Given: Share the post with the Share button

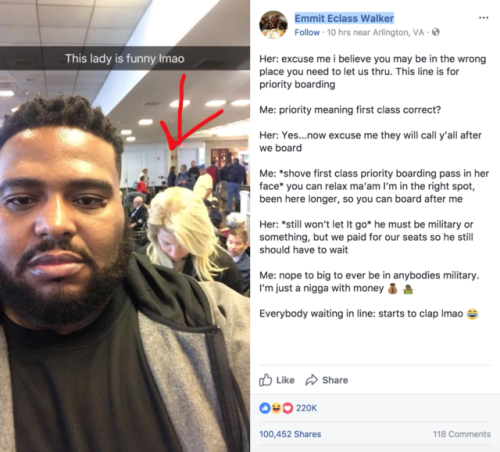Looking at the screenshot, I should (327, 380).
